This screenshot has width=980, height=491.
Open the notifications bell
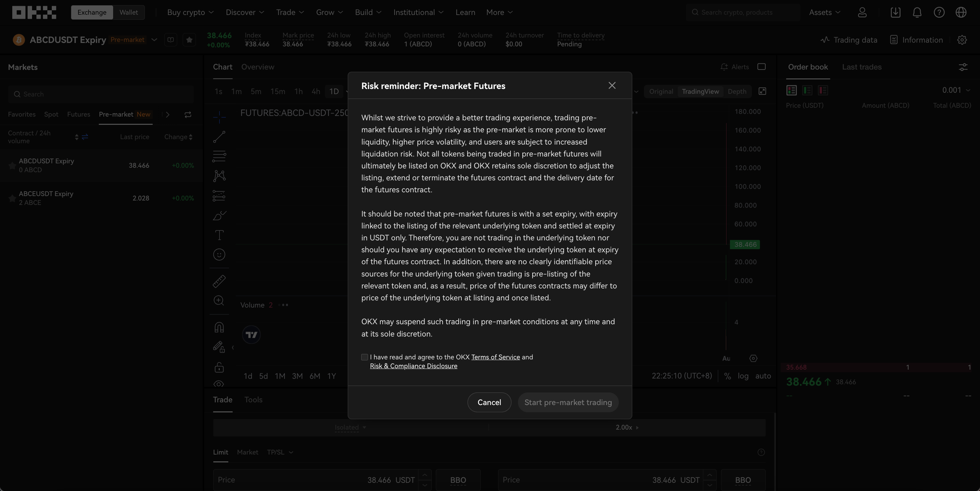(x=917, y=12)
